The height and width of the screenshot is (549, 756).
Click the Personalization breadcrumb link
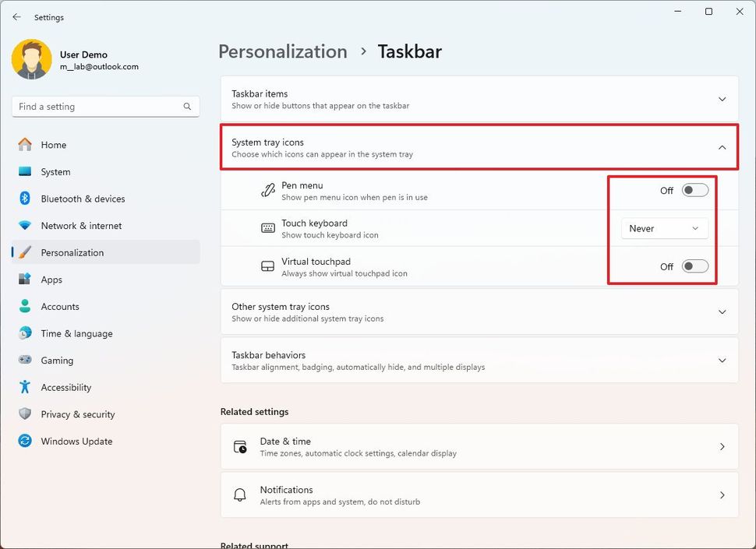point(282,51)
